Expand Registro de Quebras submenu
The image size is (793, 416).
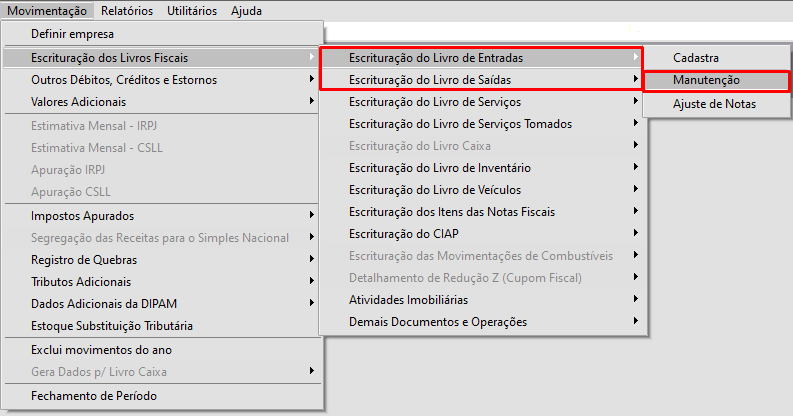coord(163,260)
